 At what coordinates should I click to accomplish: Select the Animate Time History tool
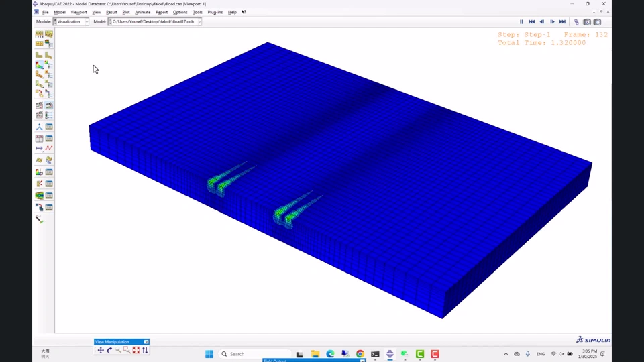(x=49, y=105)
